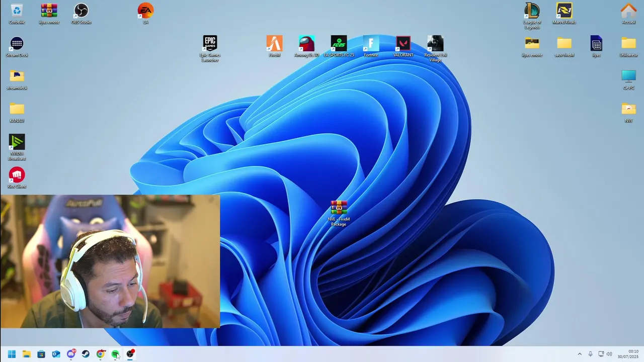Open Discord from the taskbar

tap(71, 354)
